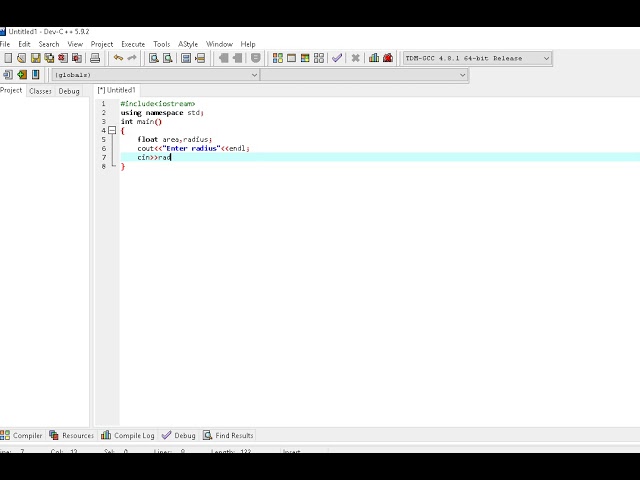The image size is (640, 480).
Task: Open profile analysis bar-chart icon
Action: pos(374,58)
